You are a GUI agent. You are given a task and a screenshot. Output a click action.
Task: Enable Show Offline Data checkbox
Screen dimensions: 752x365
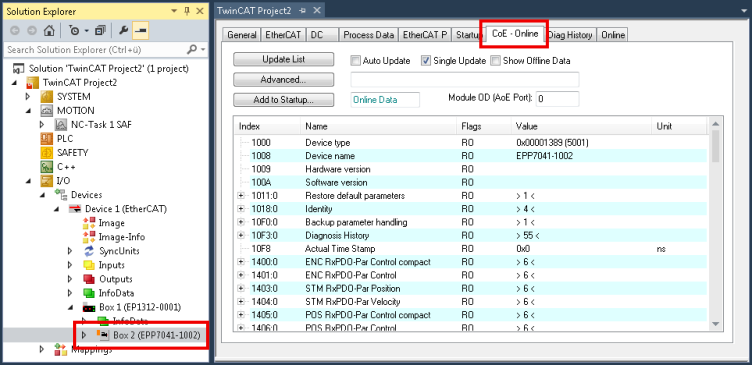(495, 61)
